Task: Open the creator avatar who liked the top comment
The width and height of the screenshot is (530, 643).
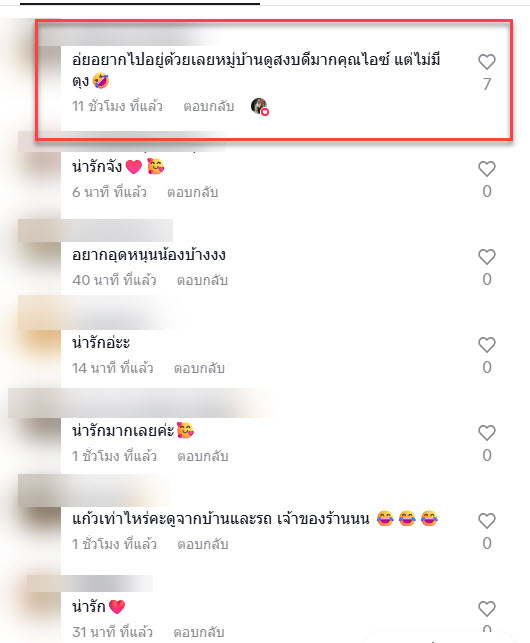Action: pos(259,106)
